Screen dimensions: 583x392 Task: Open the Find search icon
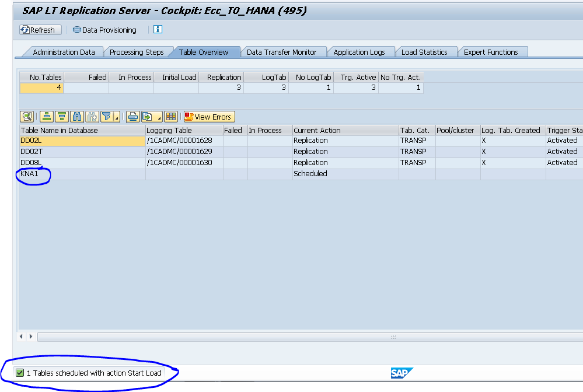(77, 117)
